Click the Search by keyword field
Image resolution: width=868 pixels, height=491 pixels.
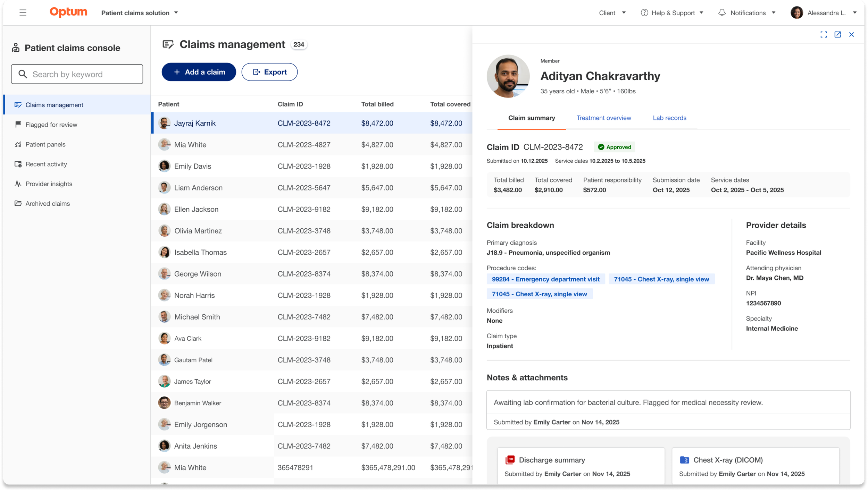[77, 74]
